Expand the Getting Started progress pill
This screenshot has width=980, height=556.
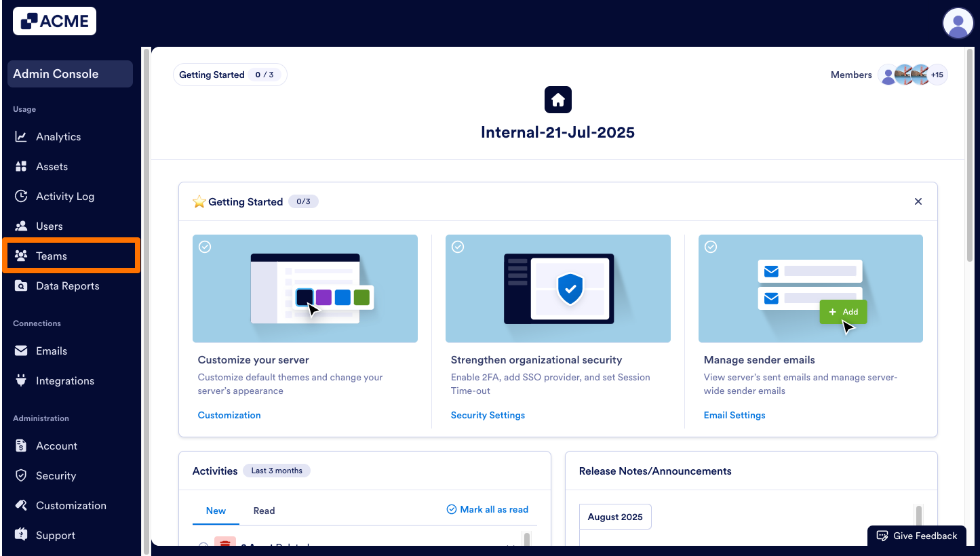pyautogui.click(x=230, y=75)
